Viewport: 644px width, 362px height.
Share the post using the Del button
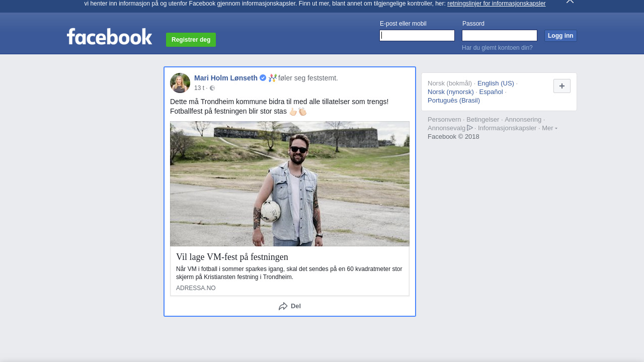pyautogui.click(x=290, y=306)
